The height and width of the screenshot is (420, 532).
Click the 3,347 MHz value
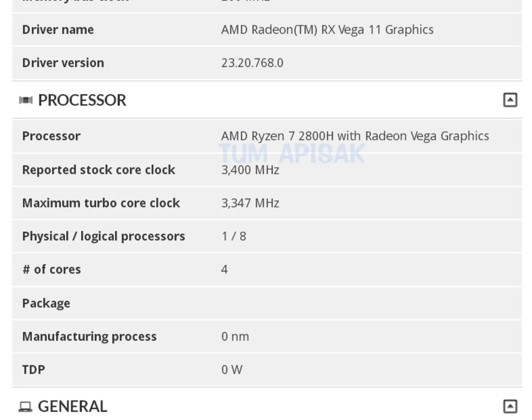[250, 203]
